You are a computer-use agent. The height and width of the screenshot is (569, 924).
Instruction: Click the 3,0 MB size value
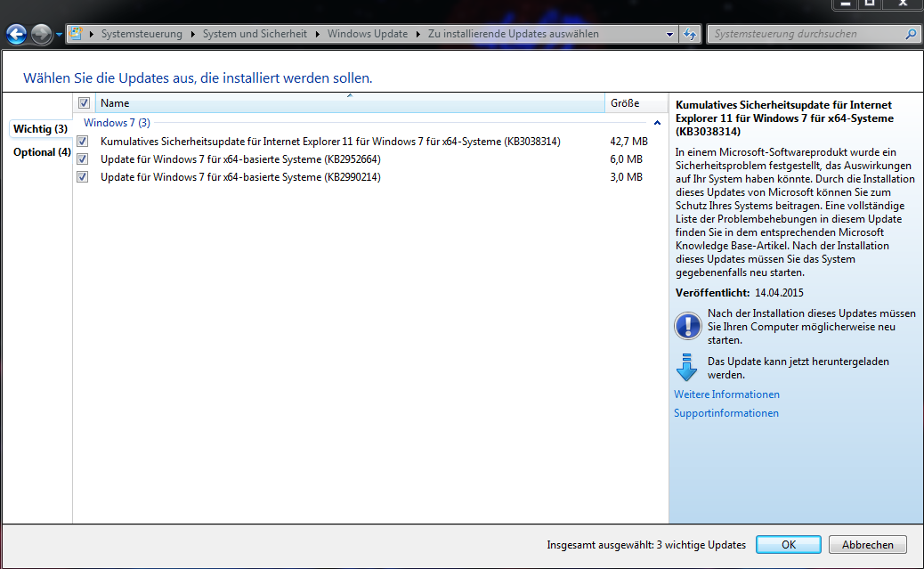pos(626,177)
